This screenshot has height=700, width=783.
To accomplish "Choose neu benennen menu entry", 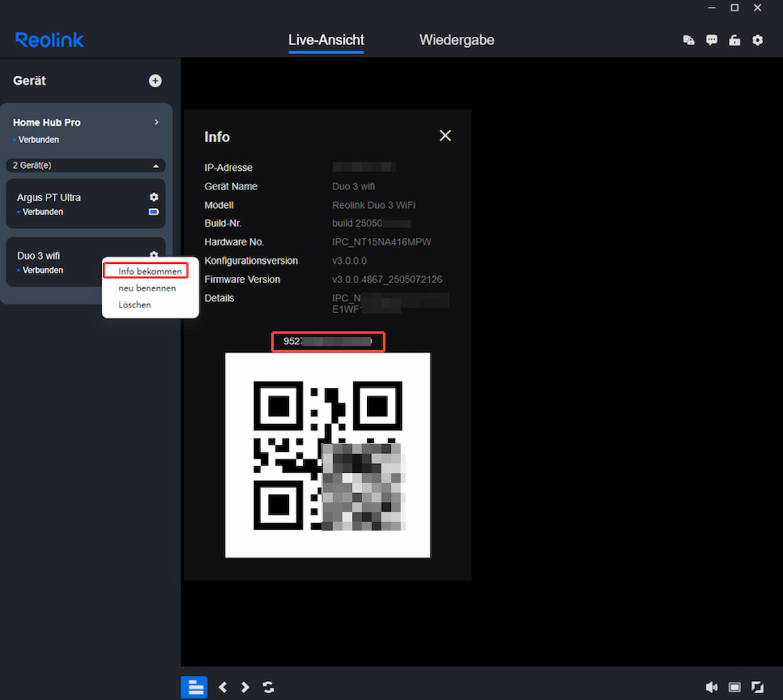I will pyautogui.click(x=148, y=288).
